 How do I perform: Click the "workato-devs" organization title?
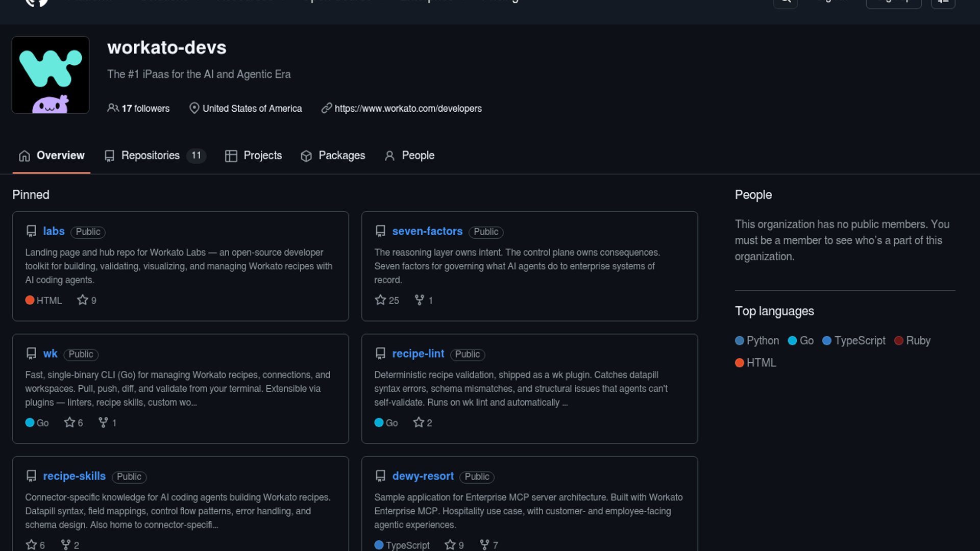pos(167,47)
